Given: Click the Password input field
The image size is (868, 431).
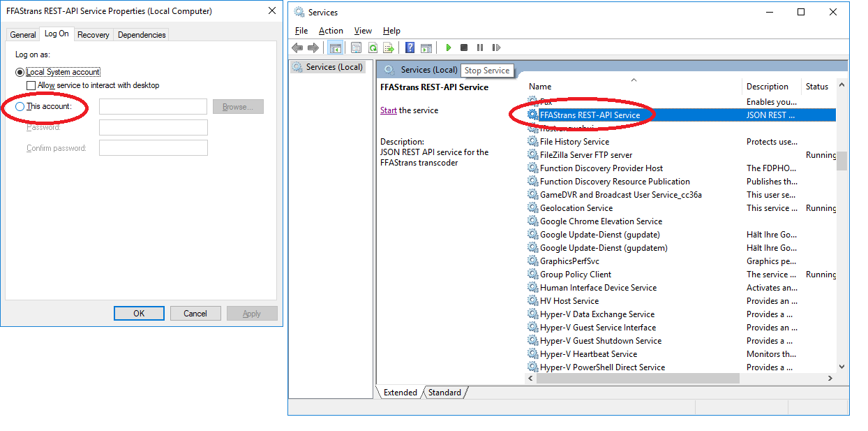Looking at the screenshot, I should pyautogui.click(x=154, y=127).
